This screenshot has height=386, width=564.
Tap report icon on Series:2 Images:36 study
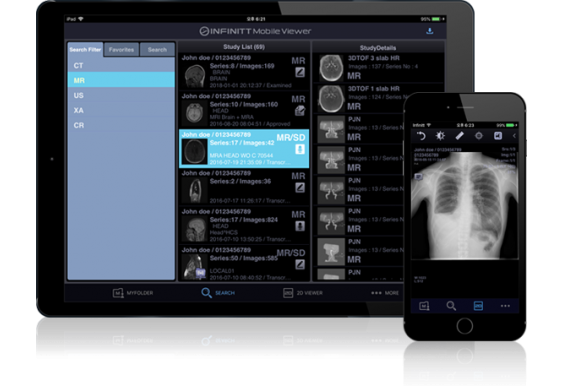point(300,187)
